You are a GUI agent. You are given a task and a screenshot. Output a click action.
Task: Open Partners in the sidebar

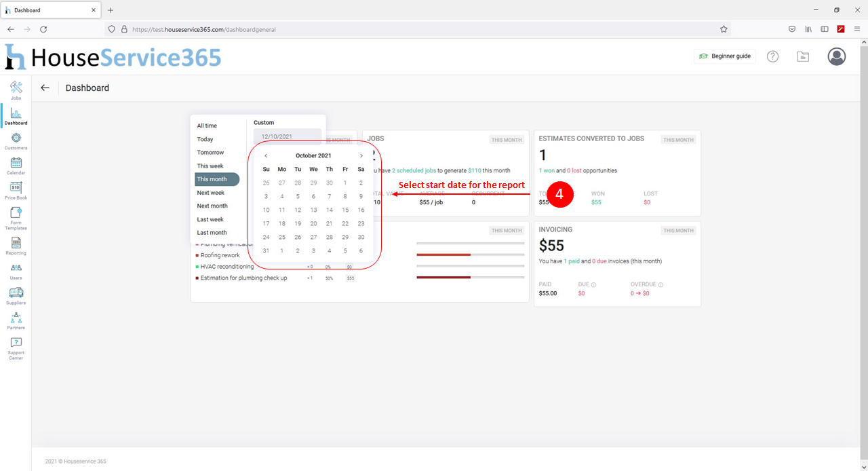click(16, 321)
